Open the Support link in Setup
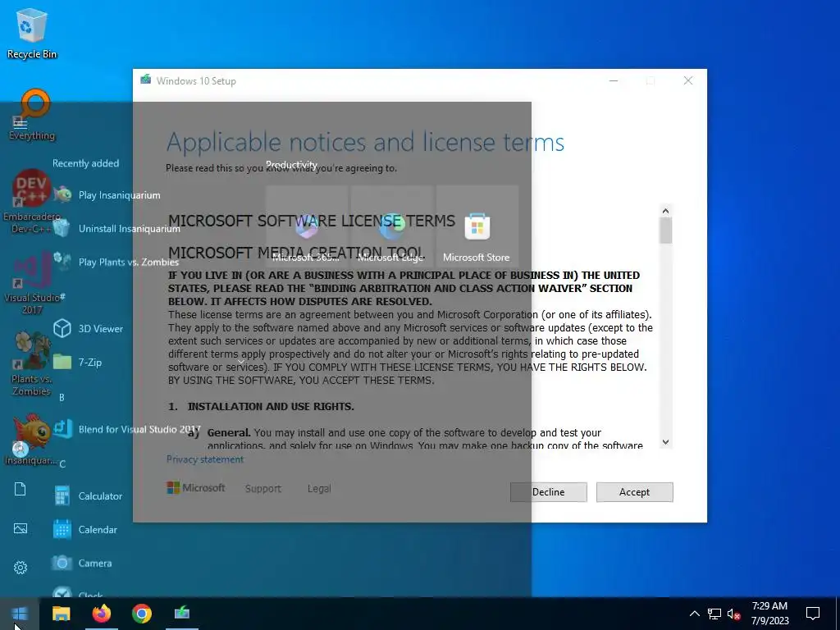This screenshot has height=630, width=840. click(x=263, y=489)
